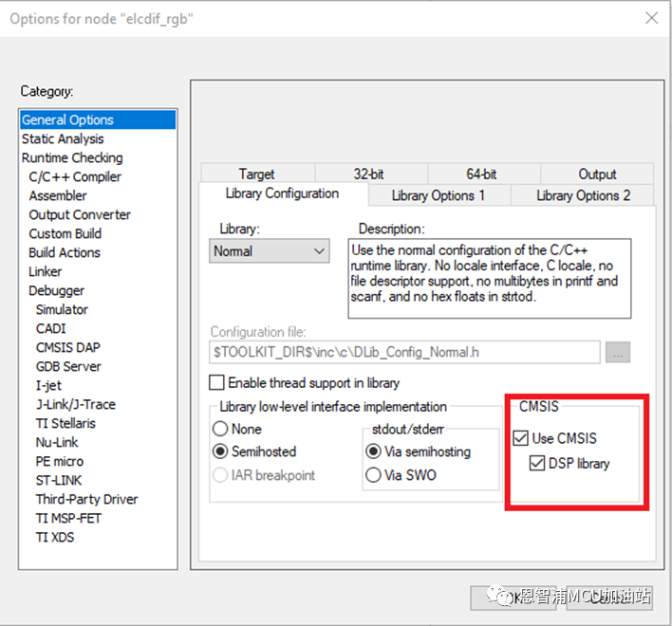
Task: Select Third-Party Driver category
Action: tap(86, 499)
